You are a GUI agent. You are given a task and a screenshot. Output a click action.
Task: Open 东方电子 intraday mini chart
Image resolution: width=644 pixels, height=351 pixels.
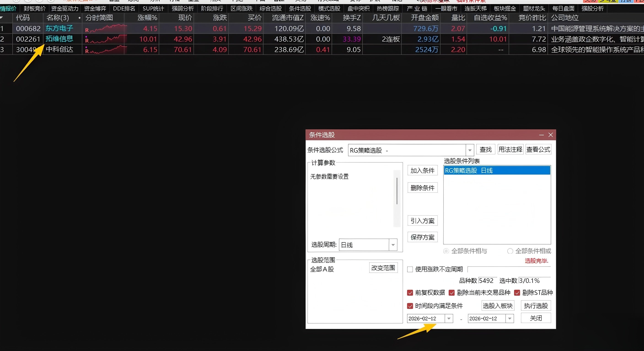click(x=107, y=29)
